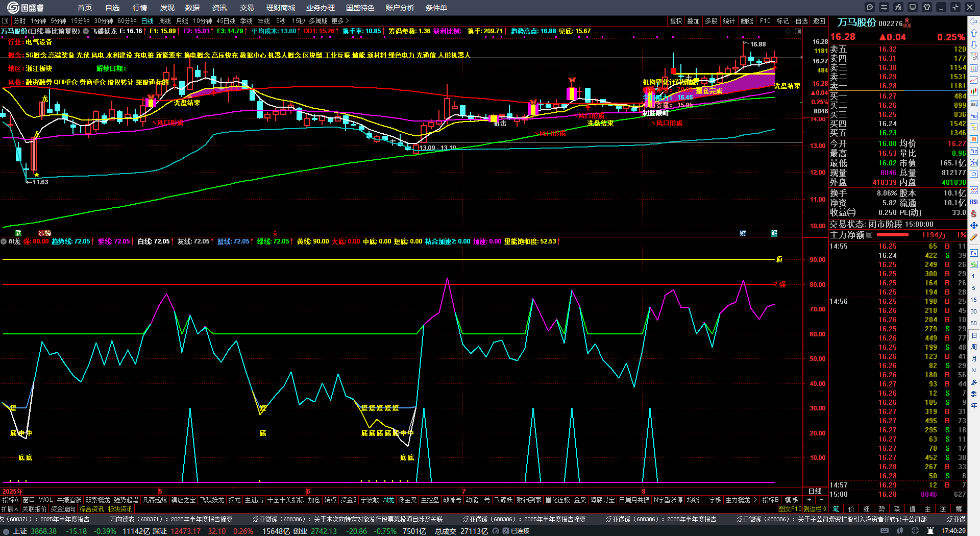Click the up arrow for previous stock
This screenshot has height=536, width=980.
[974, 33]
